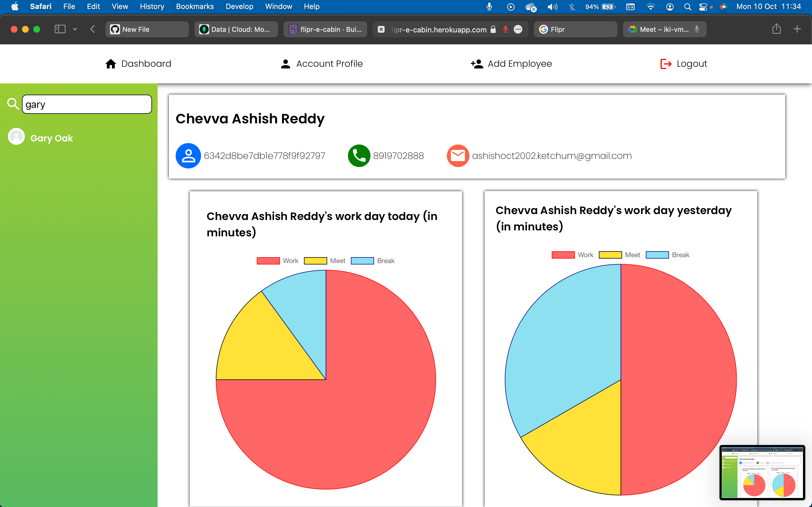
Task: Click the search field containing gary
Action: click(x=87, y=104)
